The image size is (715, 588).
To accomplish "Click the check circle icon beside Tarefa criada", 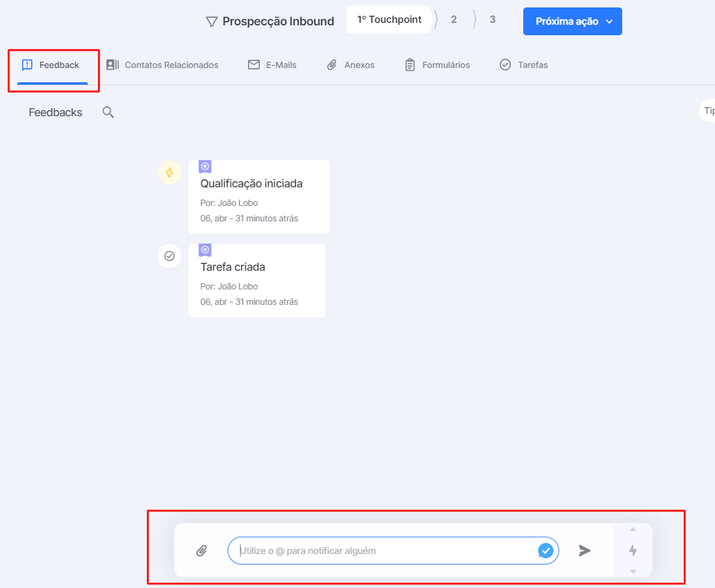I will (169, 256).
